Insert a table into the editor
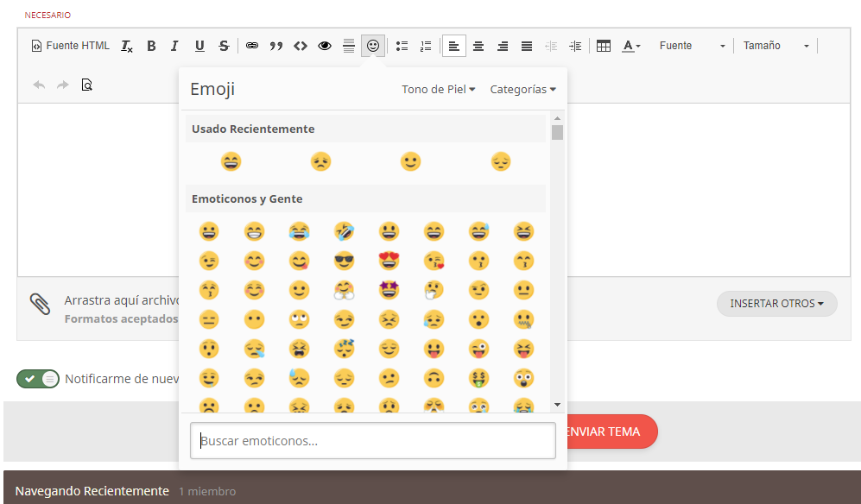861x504 pixels. (603, 46)
